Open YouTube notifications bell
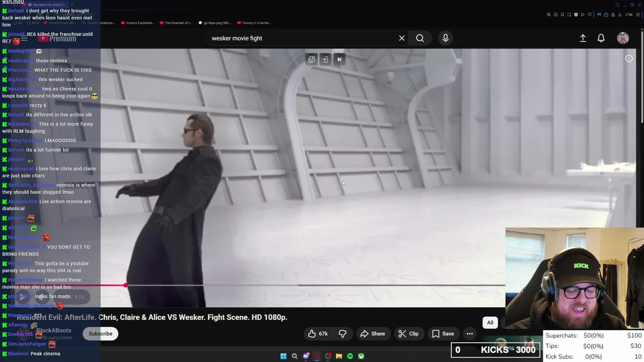Screen dimensions: 644x362 coord(601,38)
